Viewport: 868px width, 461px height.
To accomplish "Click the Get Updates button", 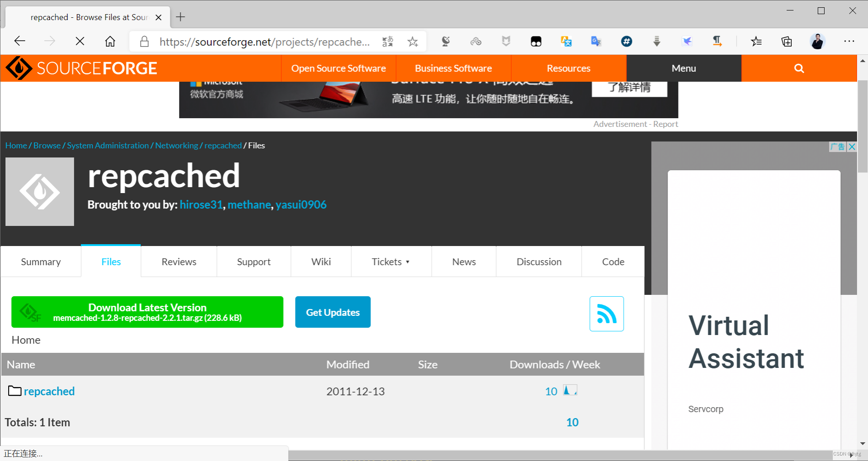I will [333, 312].
